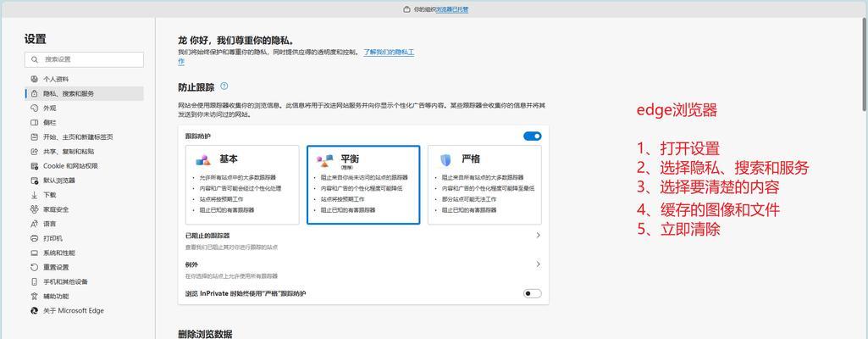
Task: Select the 基本 tracking prevention level
Action: [242, 185]
